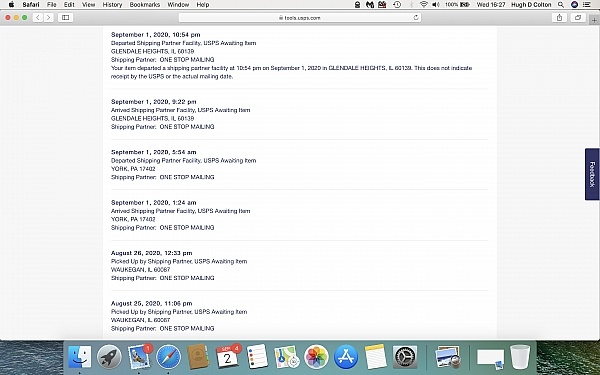Click the tools.usps.com address bar
The height and width of the screenshot is (375, 600).
click(x=300, y=18)
